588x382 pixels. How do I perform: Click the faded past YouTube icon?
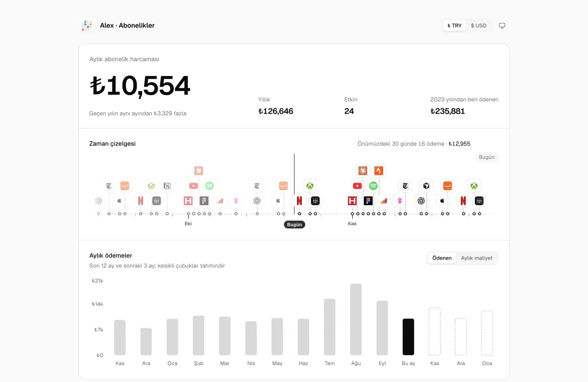pos(194,186)
